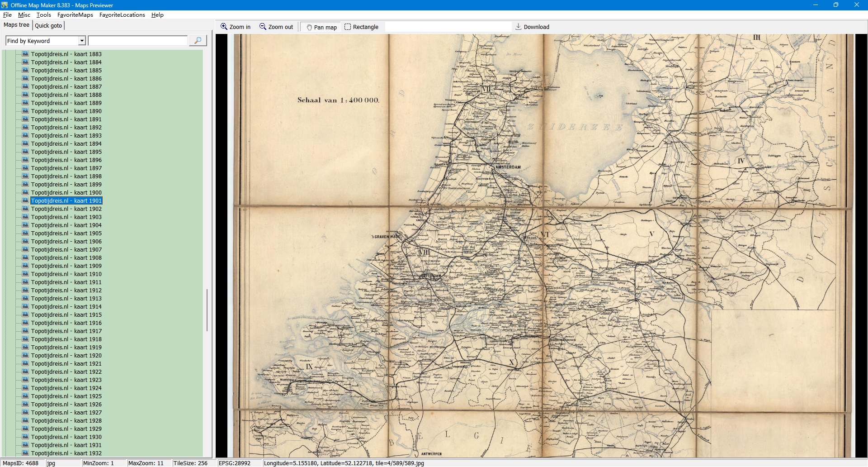Click the Zoom out magnifier icon

point(263,27)
